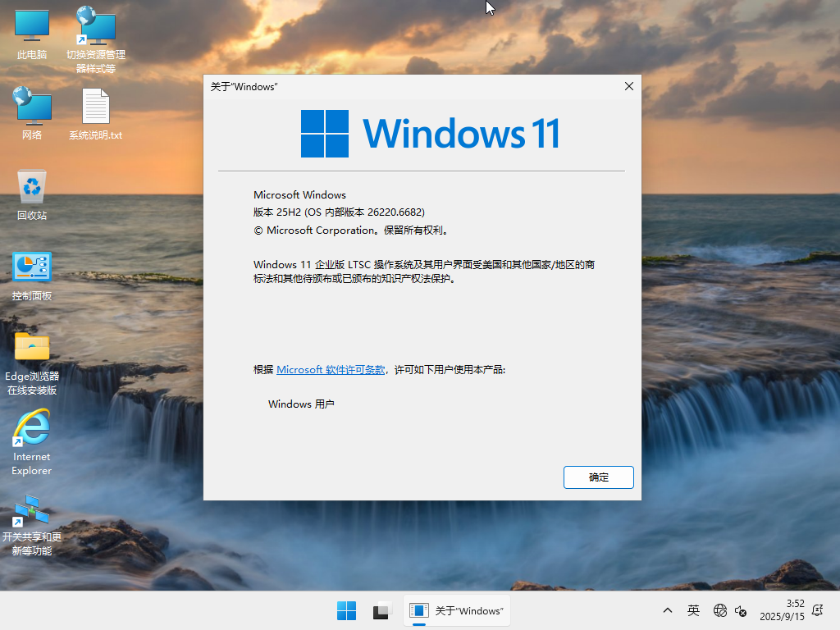Open the Microsoft 软件许可条款 link
This screenshot has width=840, height=630.
coord(331,370)
